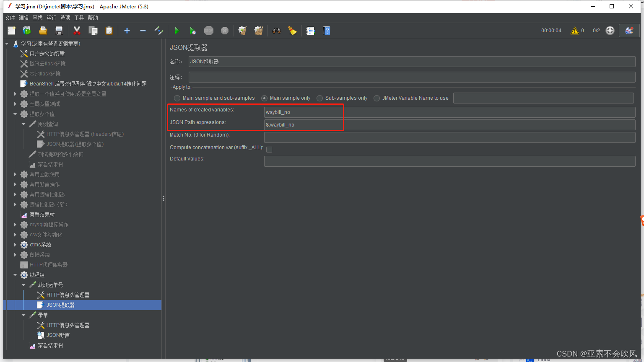Select 用户定义的变量 tree item

point(47,54)
